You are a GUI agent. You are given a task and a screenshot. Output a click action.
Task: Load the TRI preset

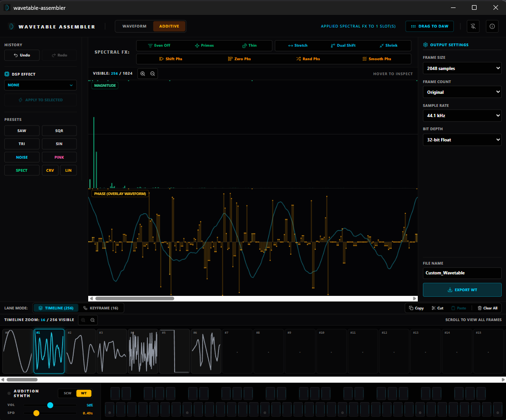click(22, 144)
